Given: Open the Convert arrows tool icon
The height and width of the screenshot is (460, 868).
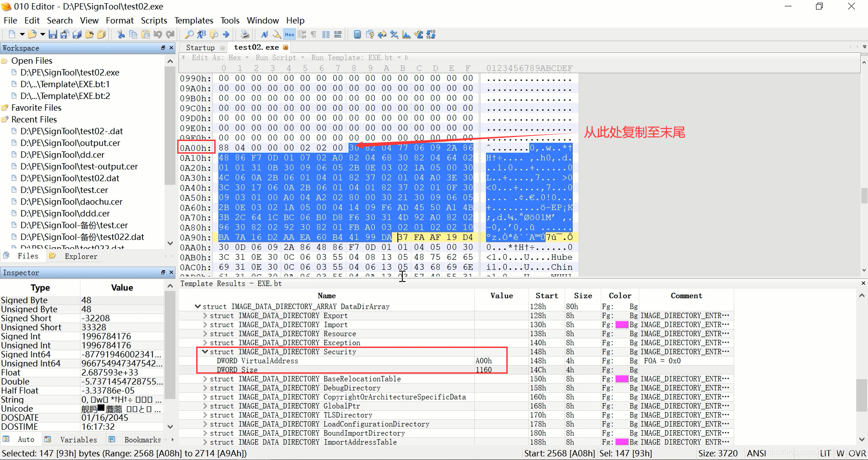Looking at the screenshot, I should pyautogui.click(x=382, y=34).
